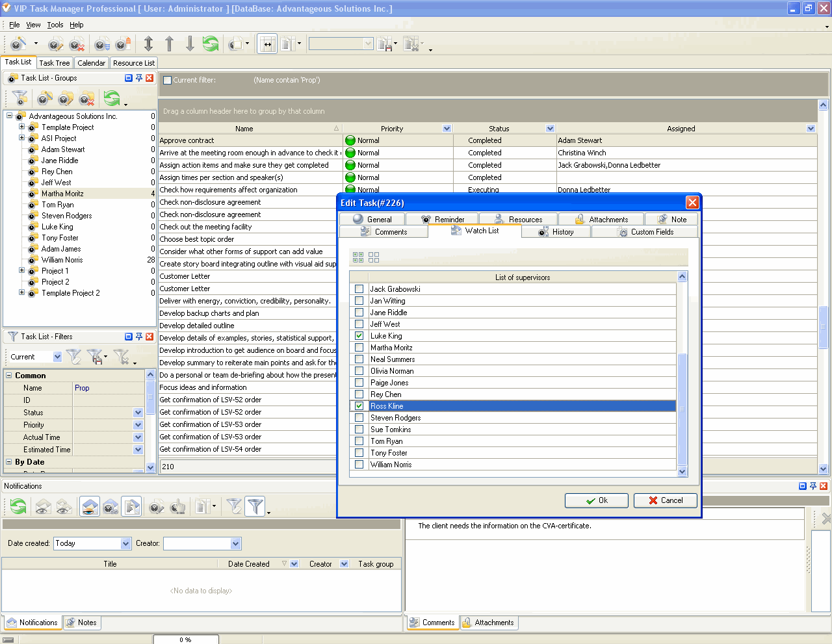Open the Tools menu
Image resolution: width=832 pixels, height=644 pixels.
pyautogui.click(x=55, y=25)
